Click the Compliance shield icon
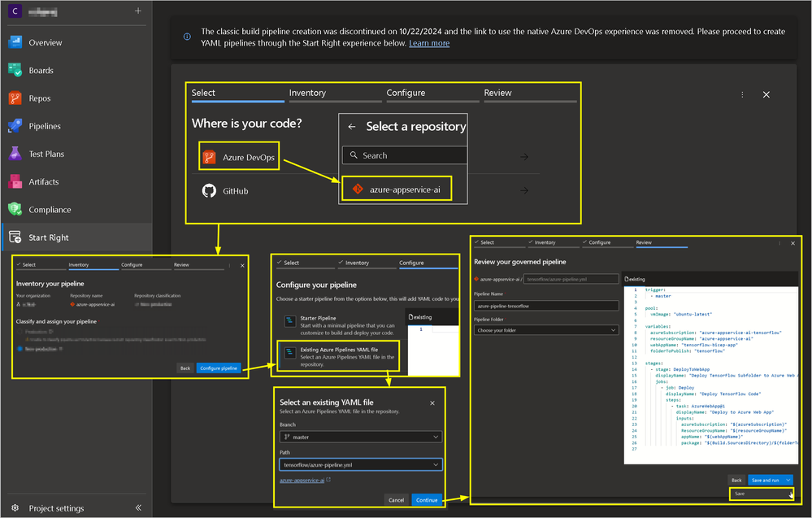The width and height of the screenshot is (812, 518). [x=15, y=209]
